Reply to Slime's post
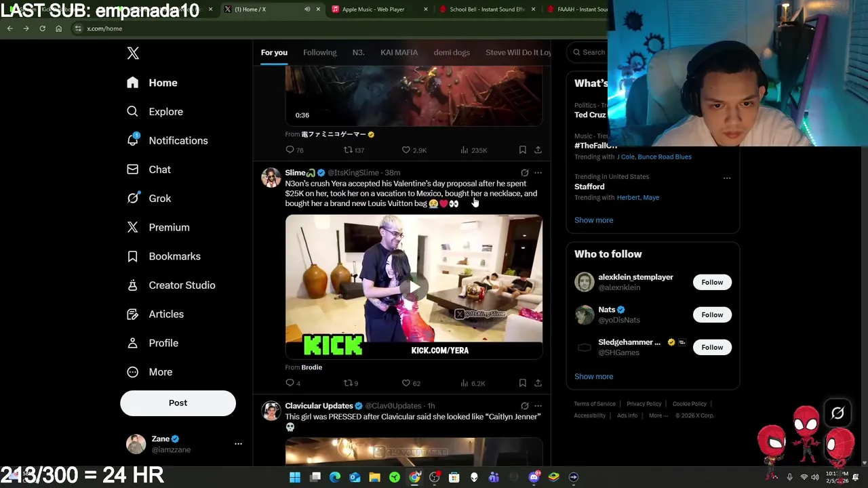 coord(293,383)
